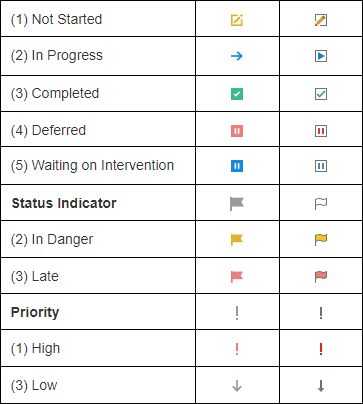Click the pencil-in-box Not Started icon
Image resolution: width=363 pixels, height=404 pixels.
[321, 20]
